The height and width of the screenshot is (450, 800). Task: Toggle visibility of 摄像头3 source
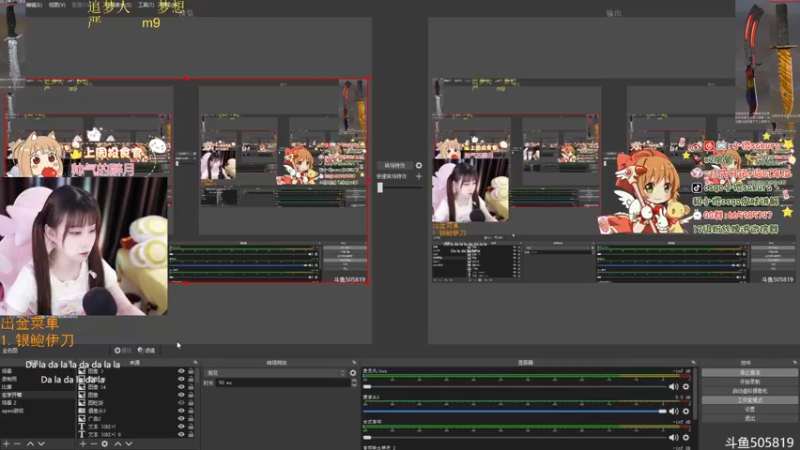(181, 411)
